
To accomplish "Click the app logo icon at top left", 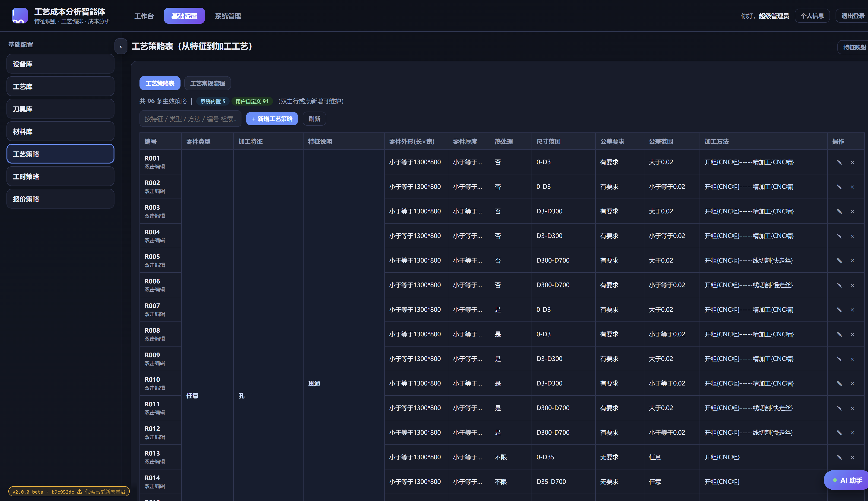I will 20,16.
